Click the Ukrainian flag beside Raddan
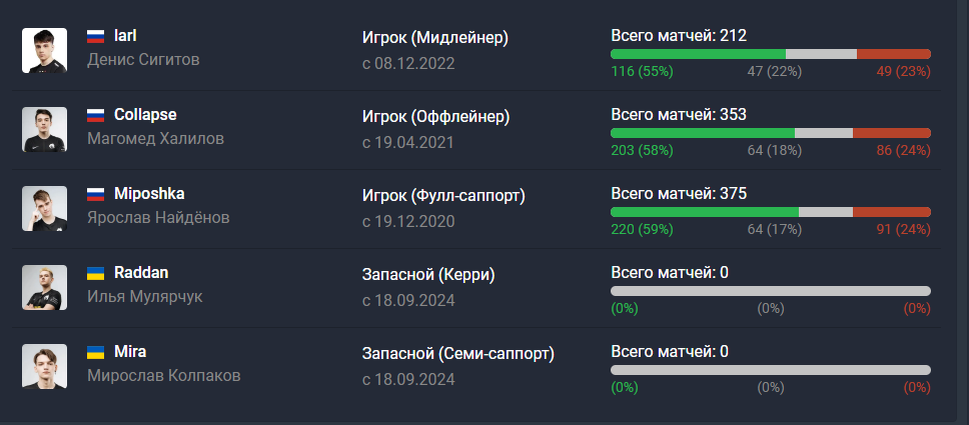Image resolution: width=969 pixels, height=425 pixels. [x=95, y=274]
